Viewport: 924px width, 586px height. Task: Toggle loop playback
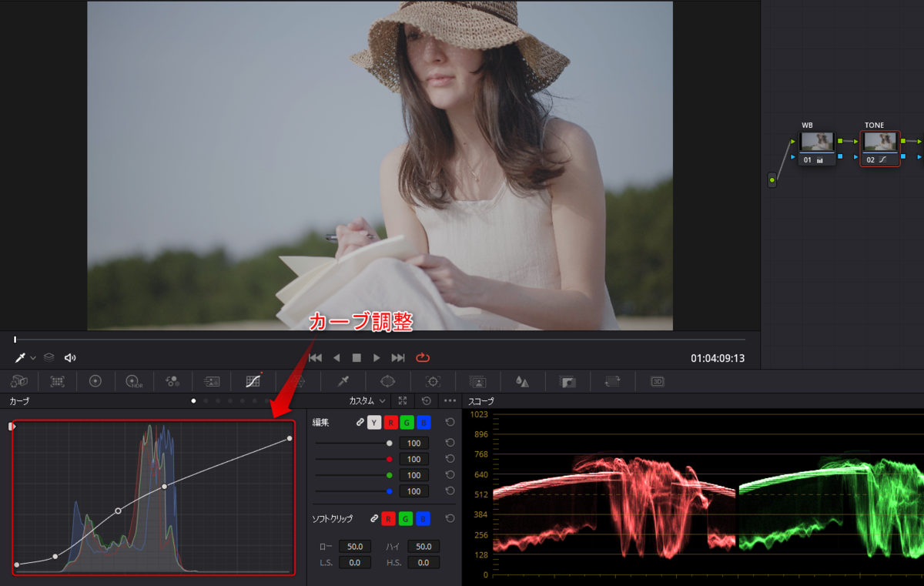423,358
